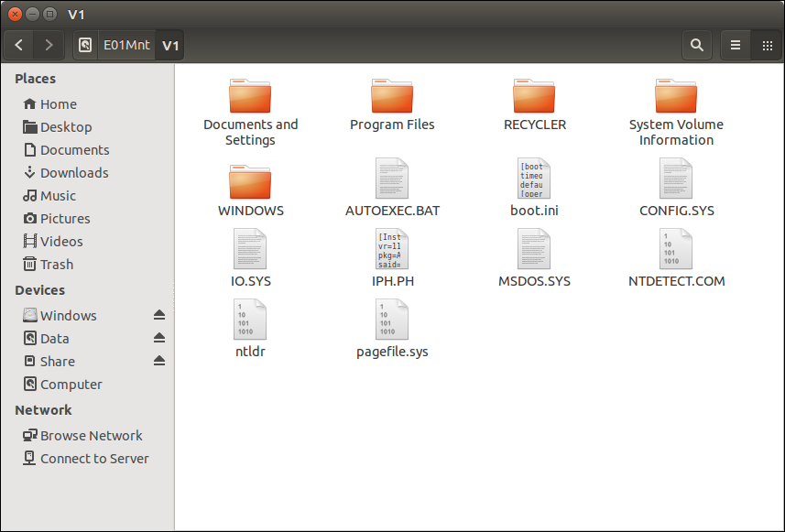The image size is (785, 532).
Task: Minimize the V1 window
Action: [x=33, y=14]
